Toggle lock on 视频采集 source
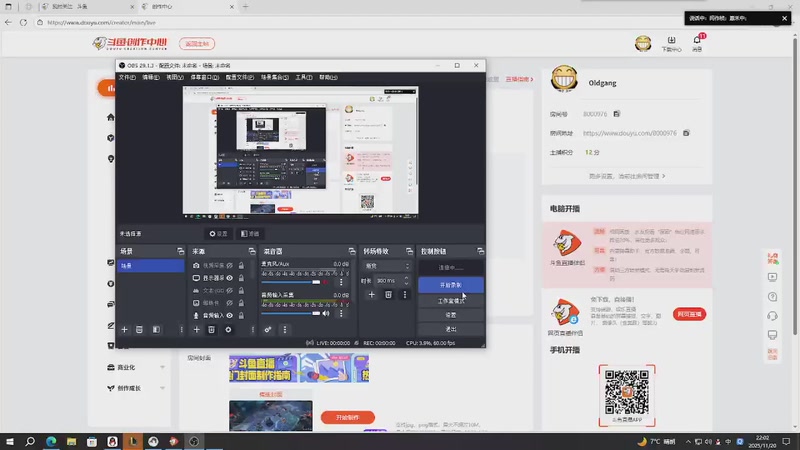 [241, 266]
